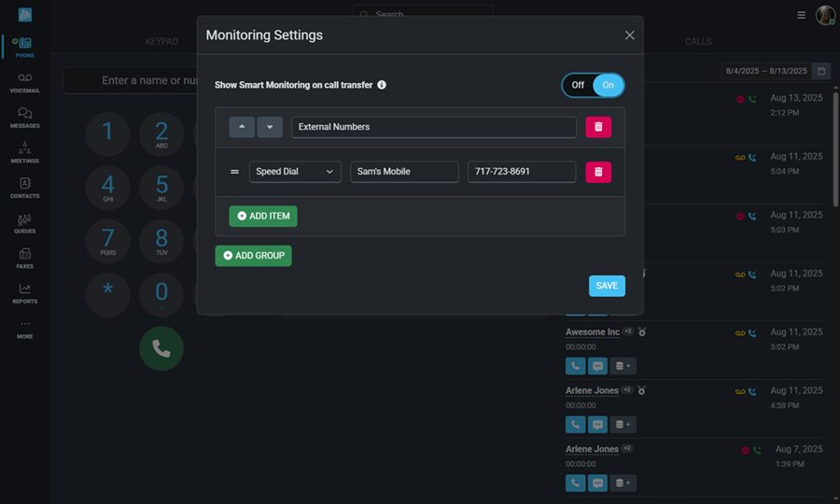The height and width of the screenshot is (504, 840).
Task: Open the Messages sidebar icon
Action: 24,117
